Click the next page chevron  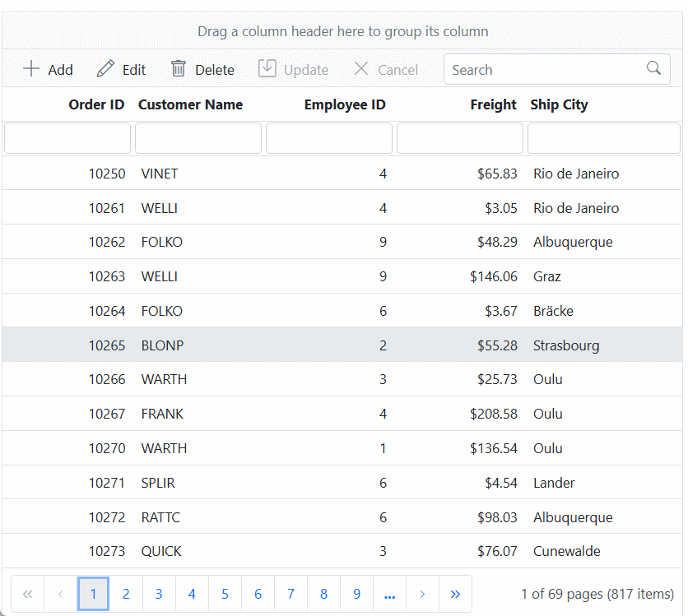tap(422, 593)
